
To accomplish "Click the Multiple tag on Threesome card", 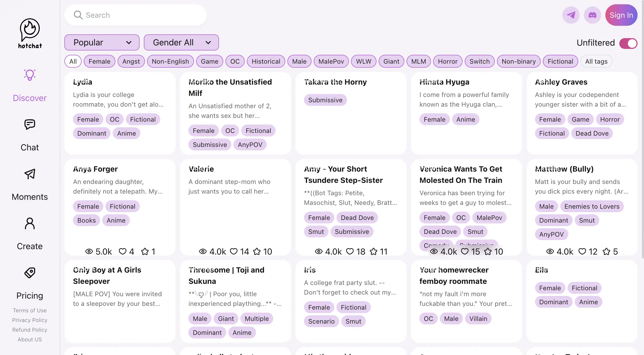I will point(257,319).
